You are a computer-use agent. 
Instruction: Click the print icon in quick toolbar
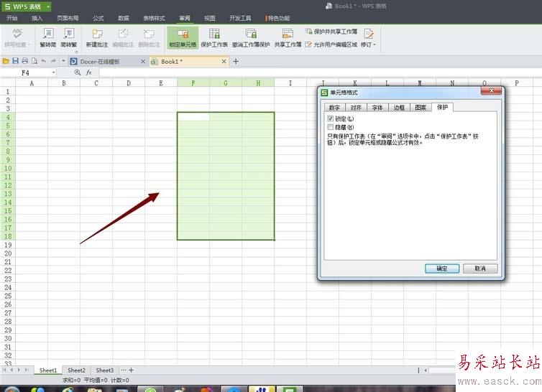(25, 61)
